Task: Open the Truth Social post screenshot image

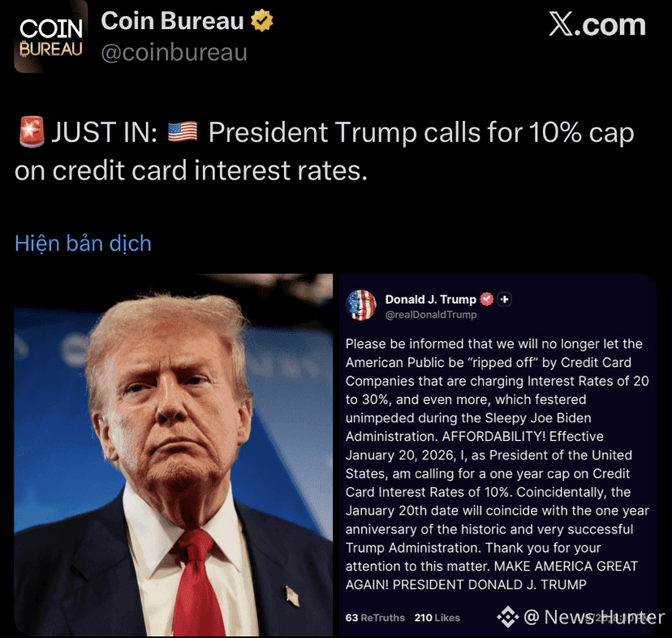Action: pos(498,455)
